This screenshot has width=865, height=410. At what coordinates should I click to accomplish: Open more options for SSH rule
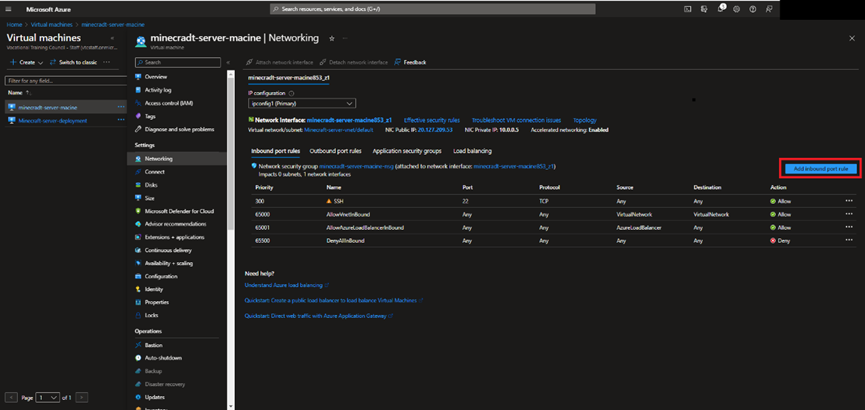tap(849, 201)
